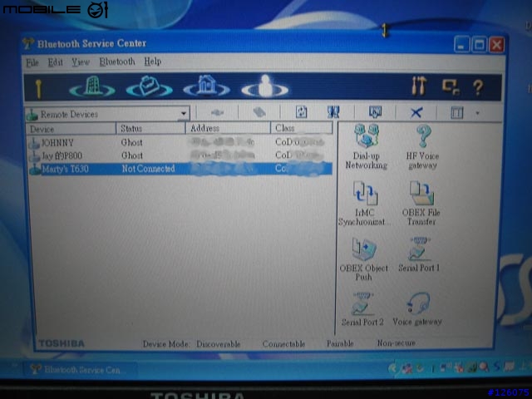
Task: Click the yellow device configuration icon
Action: [x=451, y=86]
